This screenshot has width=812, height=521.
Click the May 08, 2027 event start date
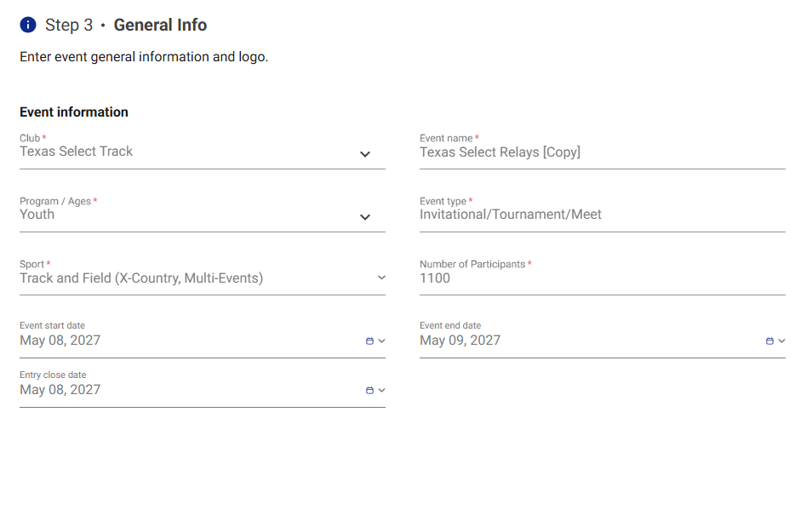[x=60, y=341]
